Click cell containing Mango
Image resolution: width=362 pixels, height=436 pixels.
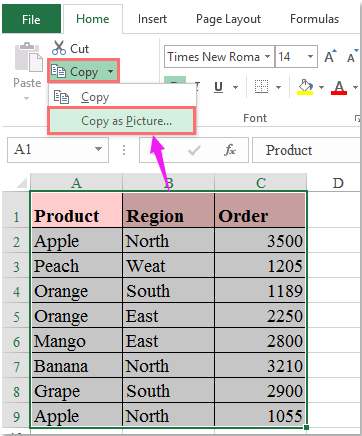click(x=77, y=341)
